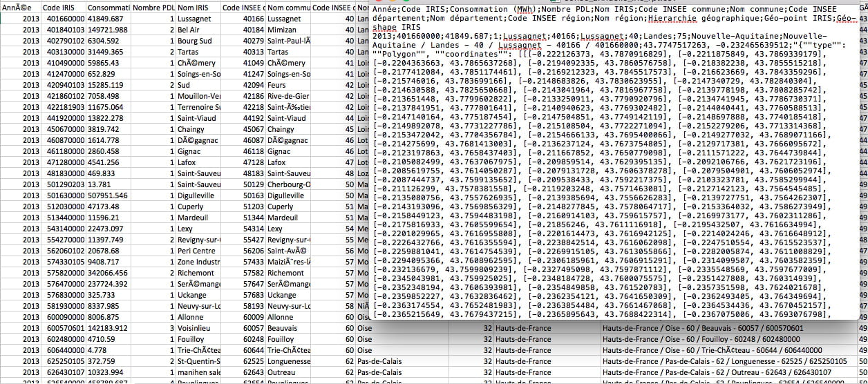The image size is (868, 384).
Task: Select consumption value 507951.546
Action: point(108,195)
